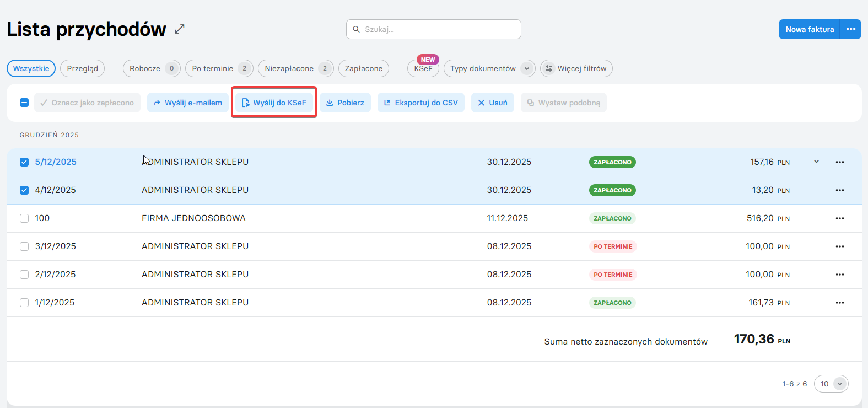Expand invoice 5/12/2025 row with chevron
Screen dimensions: 868x408
coord(816,162)
